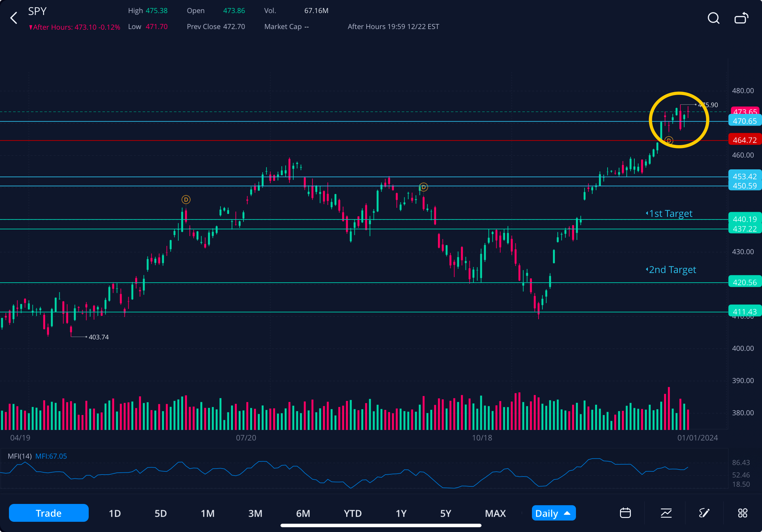Tap the July dividend D marker
Screen dimensions: 762x532
pyautogui.click(x=186, y=200)
